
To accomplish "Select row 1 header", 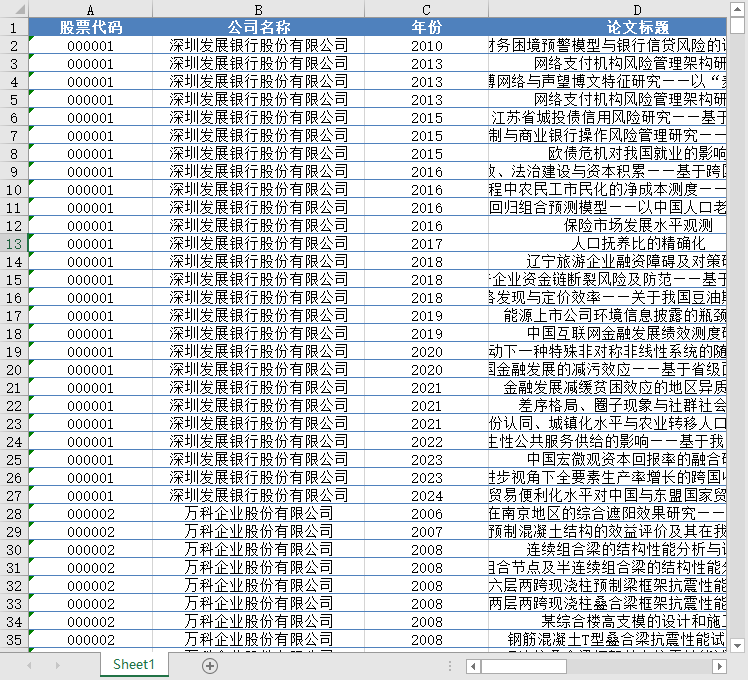I will point(14,28).
